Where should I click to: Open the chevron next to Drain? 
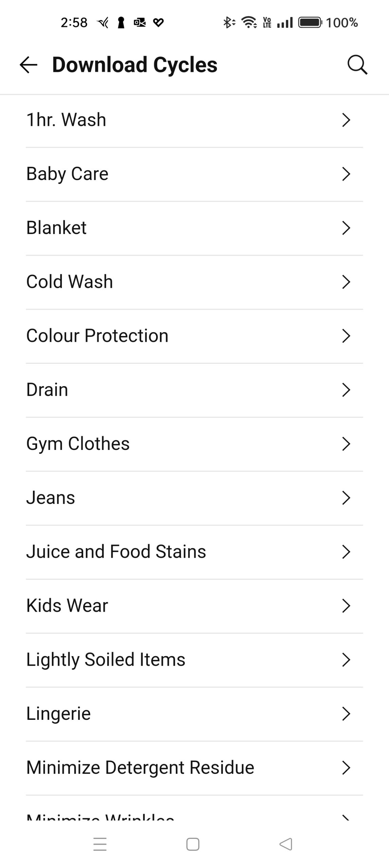(346, 390)
